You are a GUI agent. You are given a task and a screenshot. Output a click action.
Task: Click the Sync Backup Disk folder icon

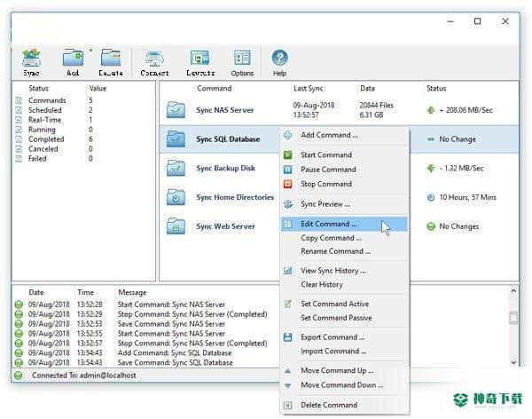[x=176, y=168]
